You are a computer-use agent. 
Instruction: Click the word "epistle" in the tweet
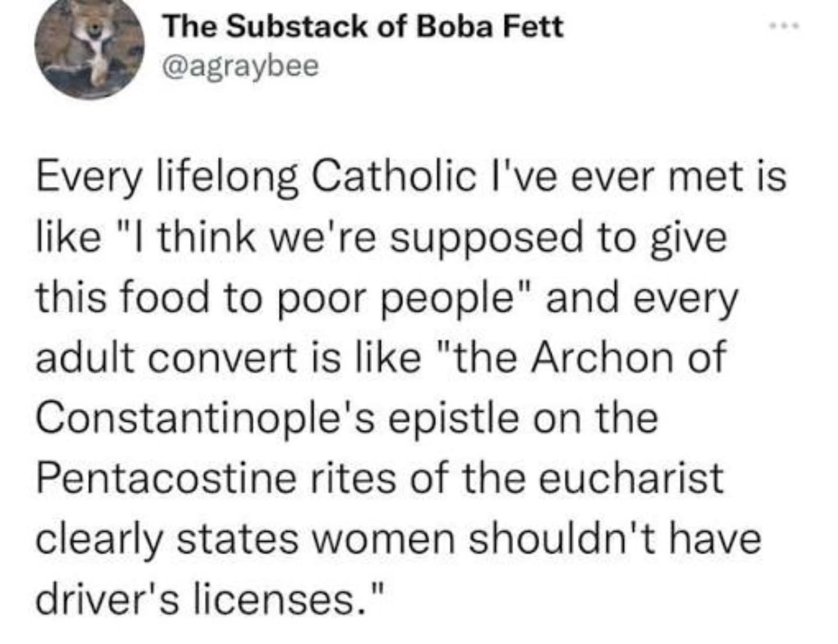454,418
